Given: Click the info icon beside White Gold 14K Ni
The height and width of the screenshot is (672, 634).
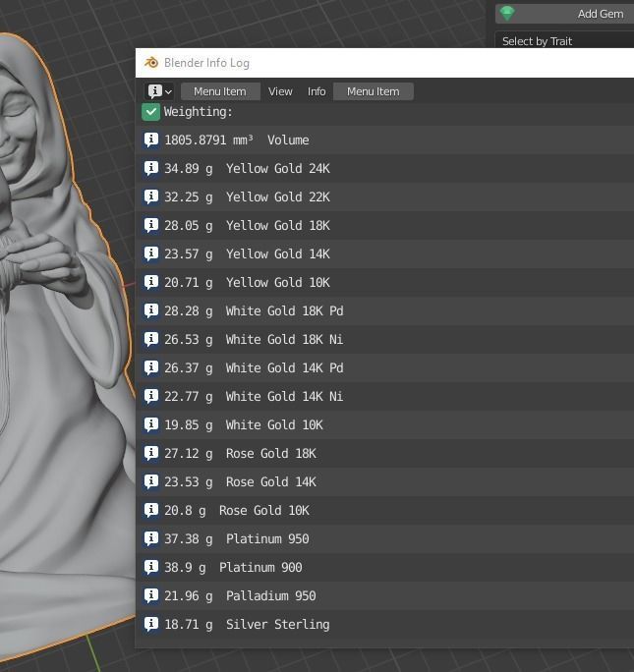Looking at the screenshot, I should click(151, 397).
